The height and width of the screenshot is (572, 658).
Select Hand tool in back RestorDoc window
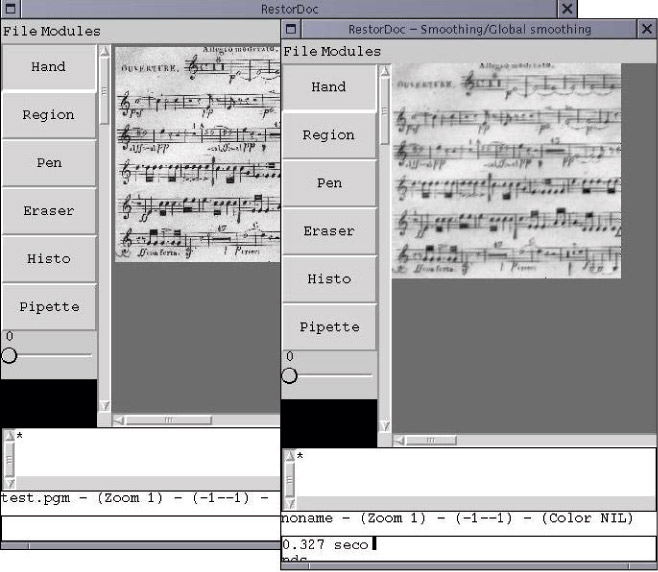[x=49, y=67]
